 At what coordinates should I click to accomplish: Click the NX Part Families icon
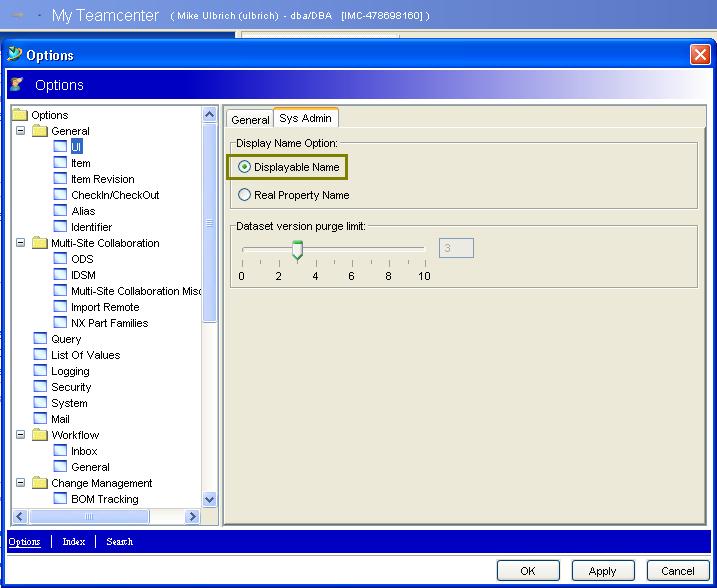point(60,322)
